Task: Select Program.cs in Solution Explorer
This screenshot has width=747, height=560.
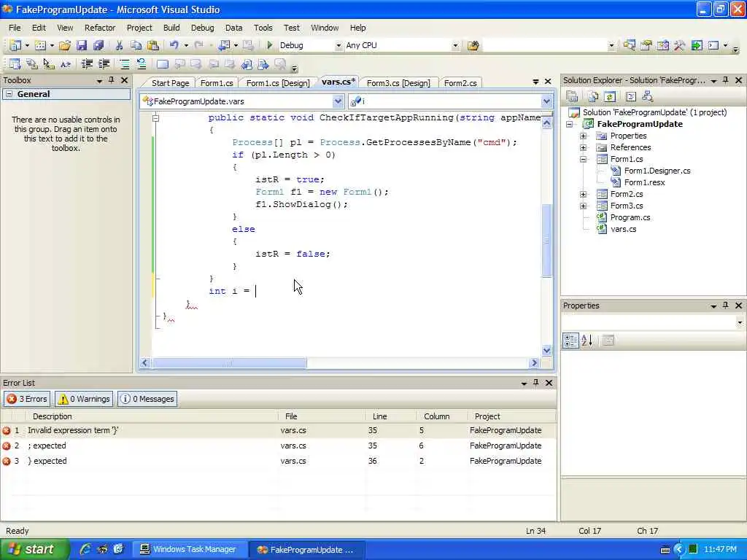Action: tap(630, 217)
